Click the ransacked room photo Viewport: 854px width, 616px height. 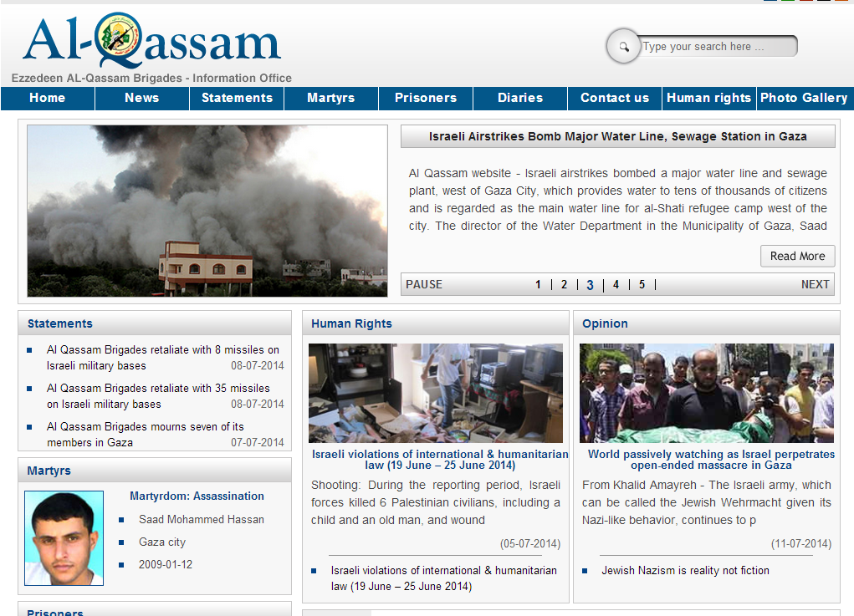pos(436,393)
